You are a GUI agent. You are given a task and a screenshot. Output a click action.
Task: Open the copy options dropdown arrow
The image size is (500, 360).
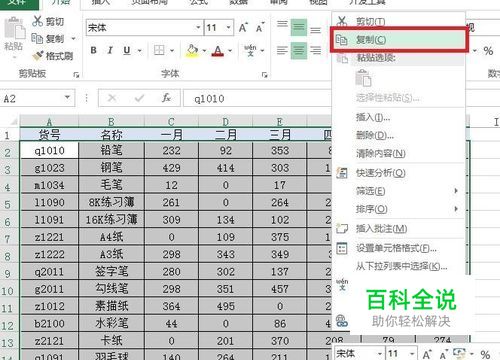(73, 39)
